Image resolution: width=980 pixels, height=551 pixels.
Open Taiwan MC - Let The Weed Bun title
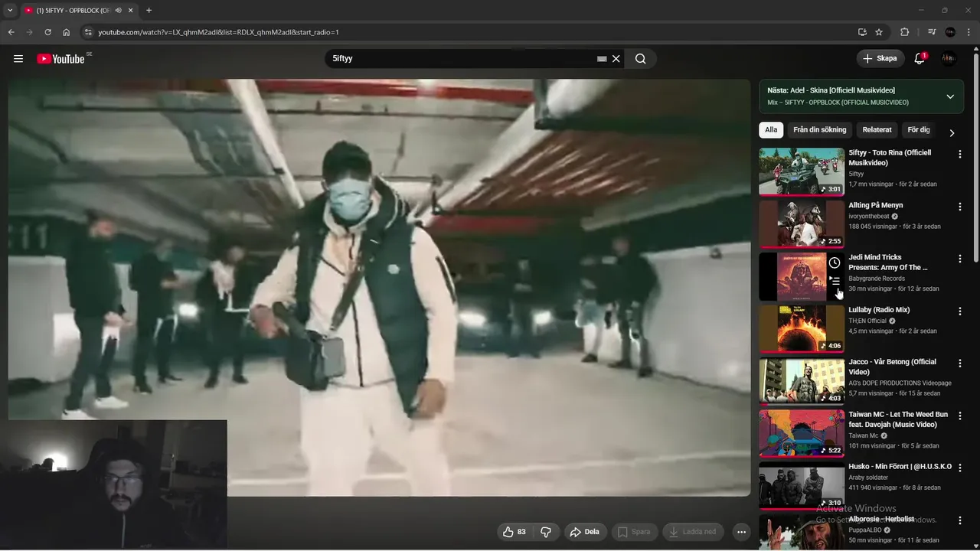point(898,419)
